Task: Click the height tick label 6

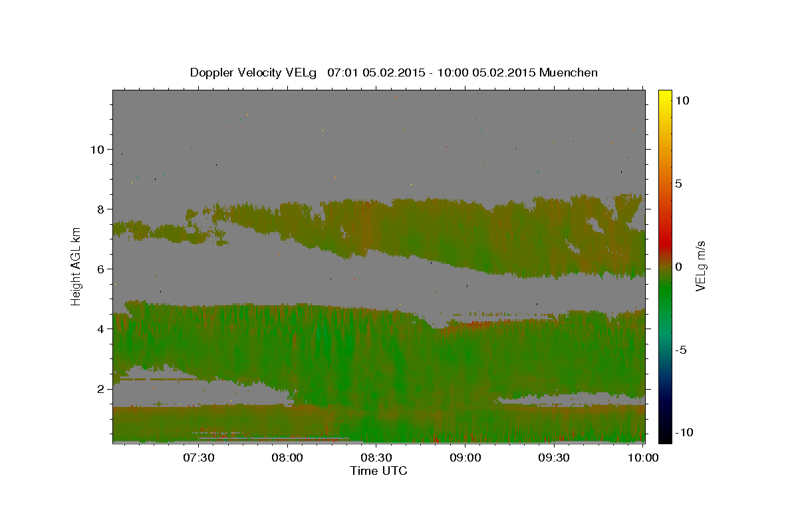Action: coord(102,269)
